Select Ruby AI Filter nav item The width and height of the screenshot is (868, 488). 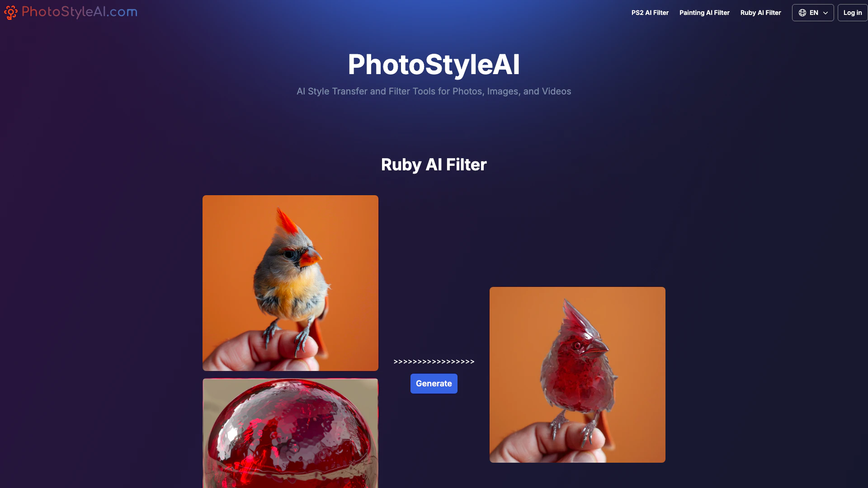point(760,13)
